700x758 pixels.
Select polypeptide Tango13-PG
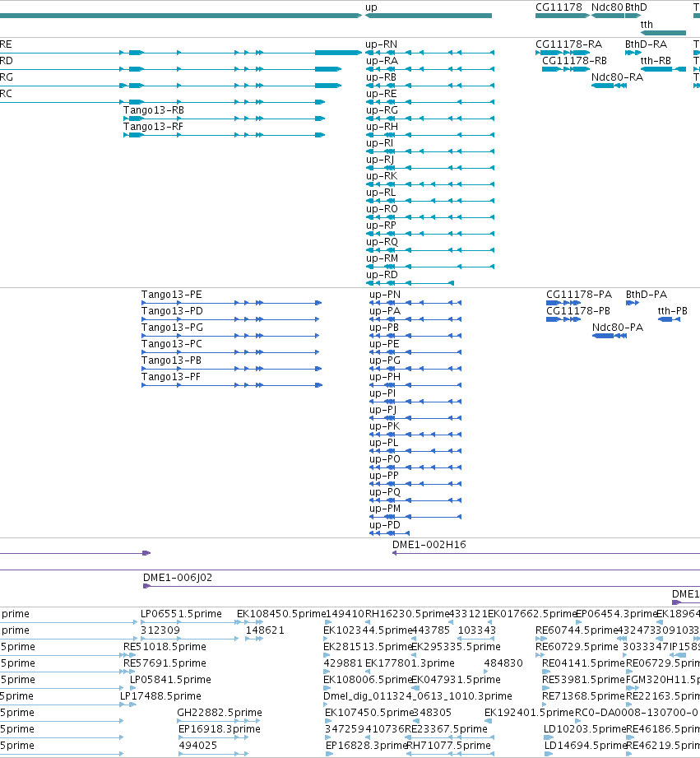tap(172, 328)
